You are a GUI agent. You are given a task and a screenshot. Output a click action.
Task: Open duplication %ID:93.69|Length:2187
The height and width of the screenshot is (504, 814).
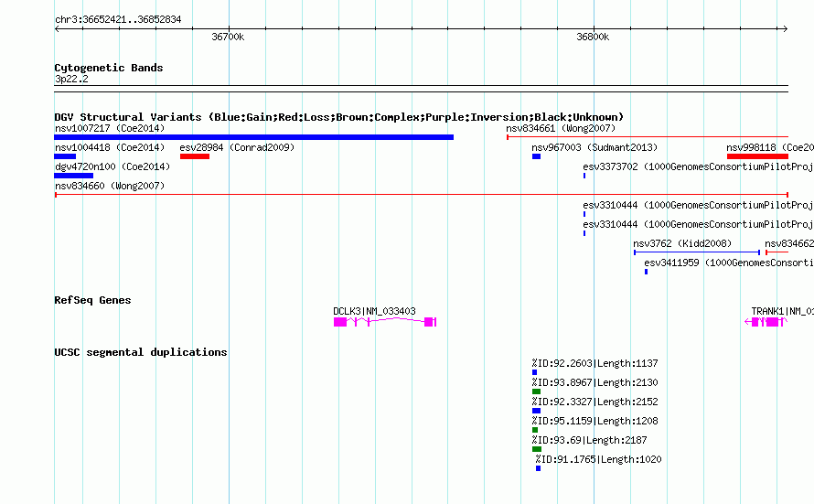point(589,440)
